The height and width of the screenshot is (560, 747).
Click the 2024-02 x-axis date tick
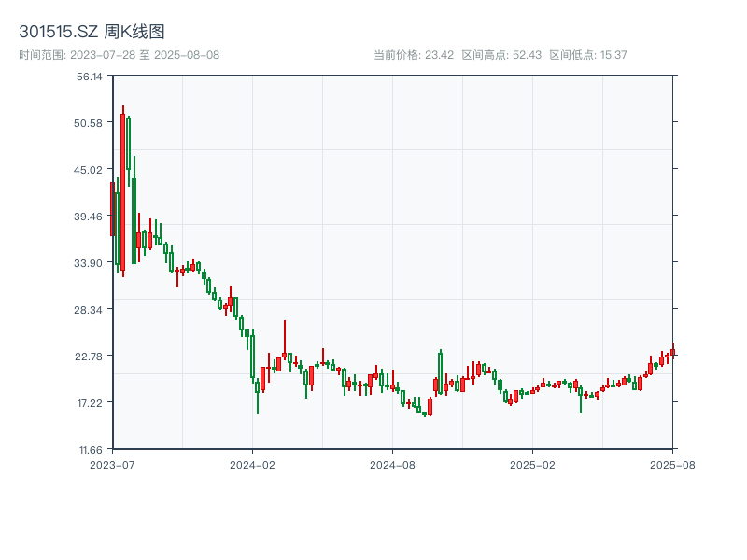pos(252,464)
